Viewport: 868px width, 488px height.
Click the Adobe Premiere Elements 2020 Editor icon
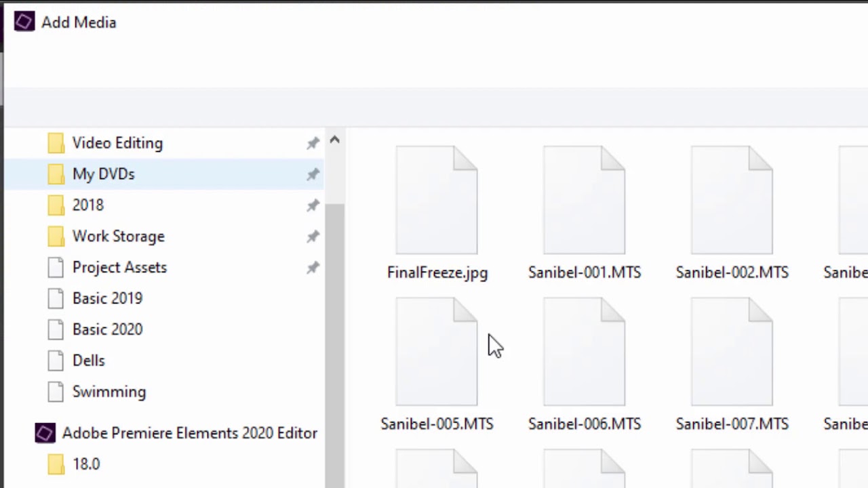[x=45, y=433]
